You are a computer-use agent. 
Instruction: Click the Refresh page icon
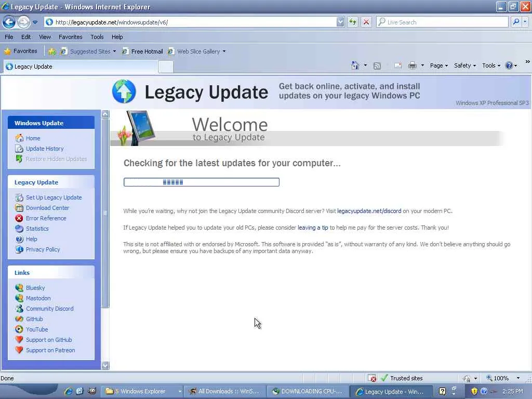click(353, 22)
